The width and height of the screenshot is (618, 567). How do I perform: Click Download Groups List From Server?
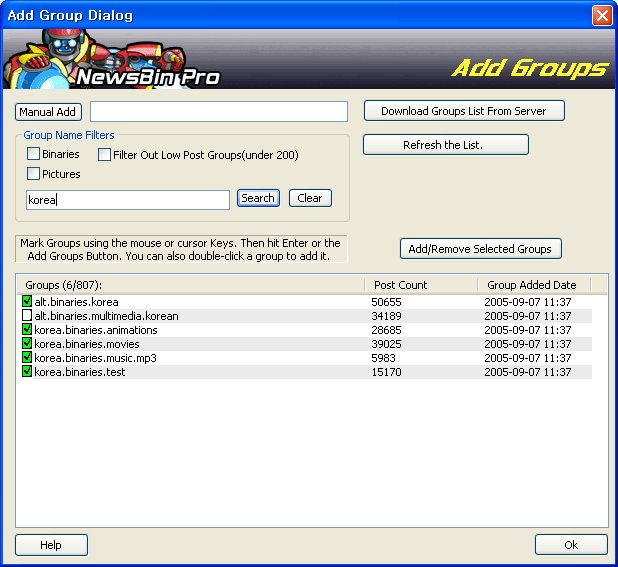point(463,111)
